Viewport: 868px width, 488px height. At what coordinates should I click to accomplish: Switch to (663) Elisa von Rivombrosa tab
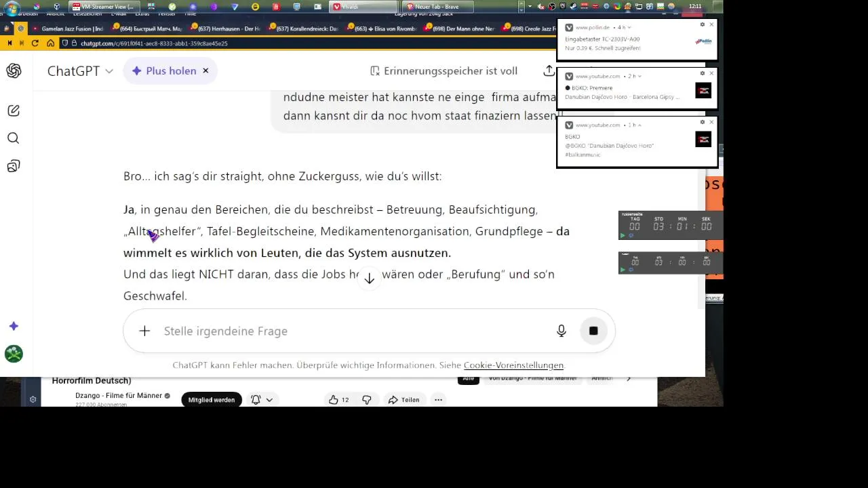coord(379,28)
